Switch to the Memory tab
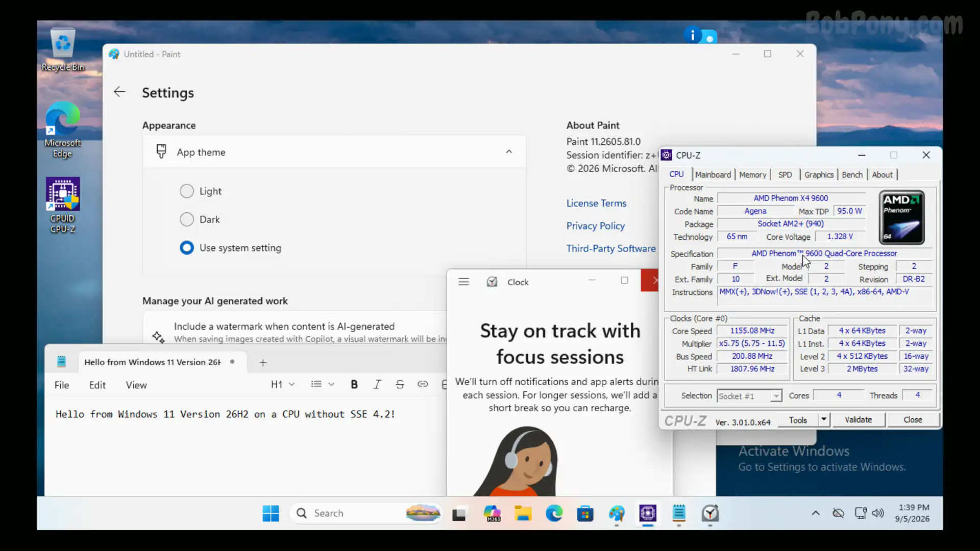The width and height of the screenshot is (980, 551). tap(753, 174)
